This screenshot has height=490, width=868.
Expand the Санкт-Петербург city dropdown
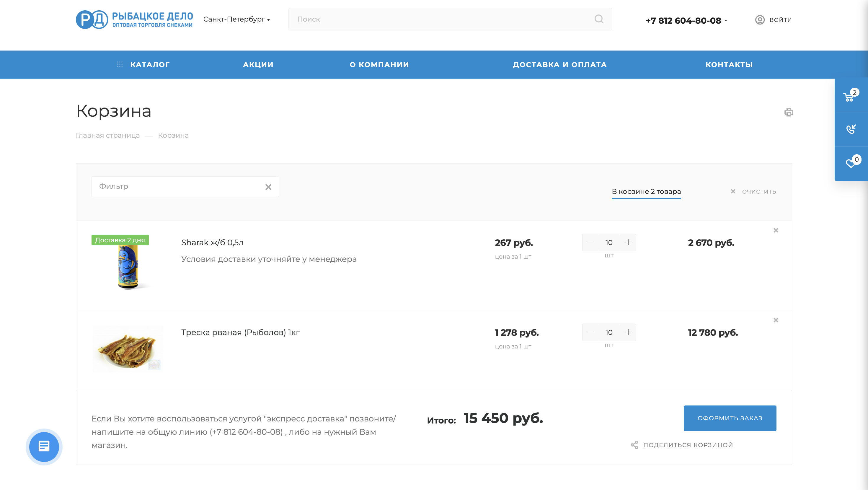pyautogui.click(x=236, y=20)
